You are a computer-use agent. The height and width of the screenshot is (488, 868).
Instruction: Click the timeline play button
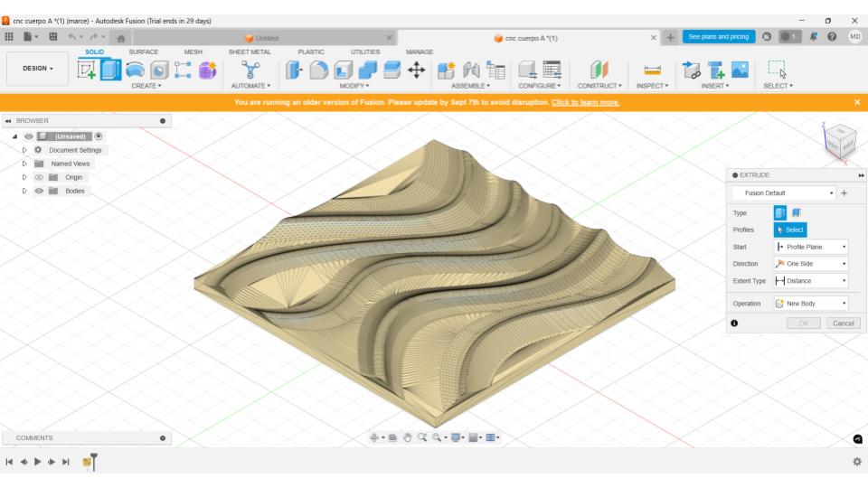click(38, 462)
